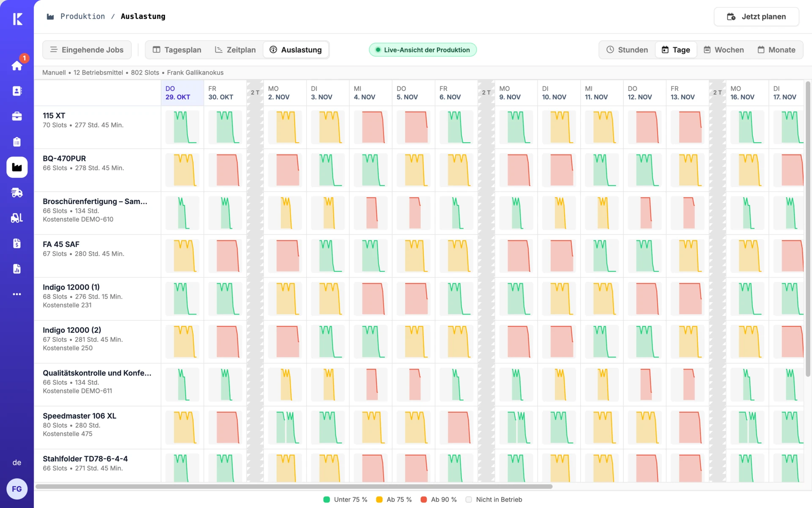The width and height of the screenshot is (812, 508).
Task: Click the delivery truck sidebar icon
Action: 17,193
